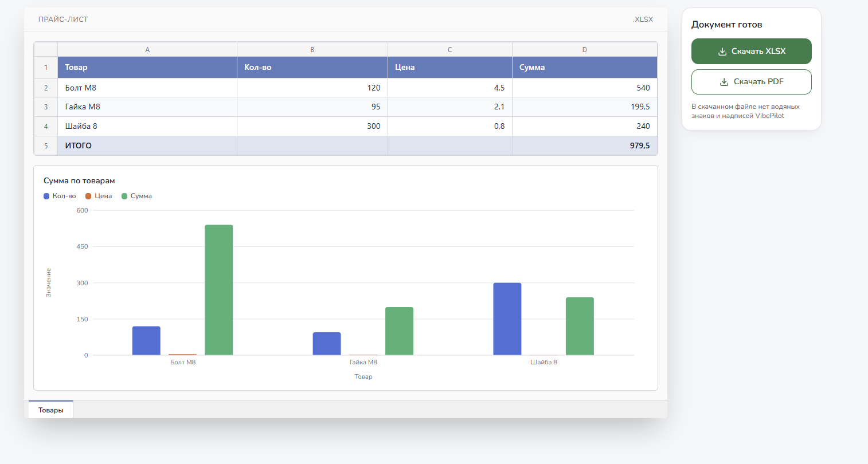The width and height of the screenshot is (868, 464).
Task: Click the price cell with 0,8
Action: pos(450,126)
